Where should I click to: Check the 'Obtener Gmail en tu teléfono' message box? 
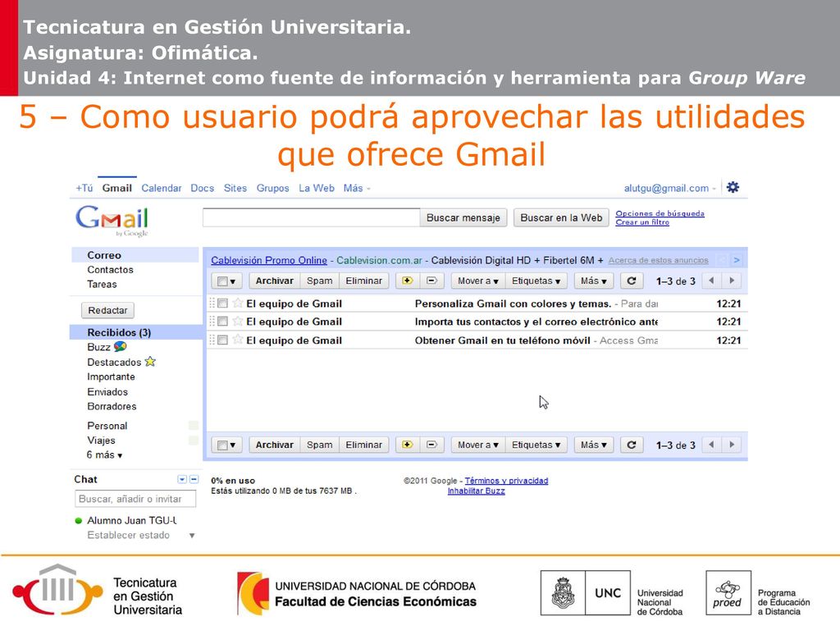pos(223,340)
